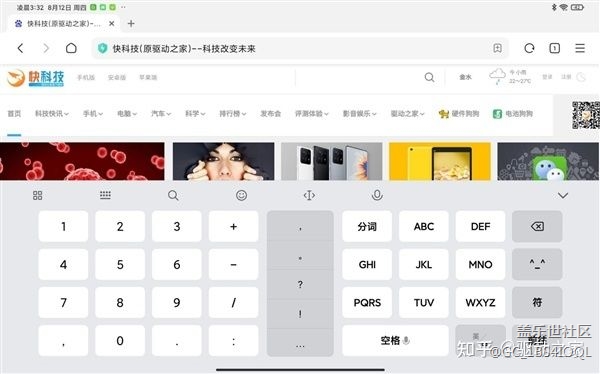Image resolution: width=600 pixels, height=374 pixels.
Task: Click the website's magnifier search icon
Action: tap(429, 77)
